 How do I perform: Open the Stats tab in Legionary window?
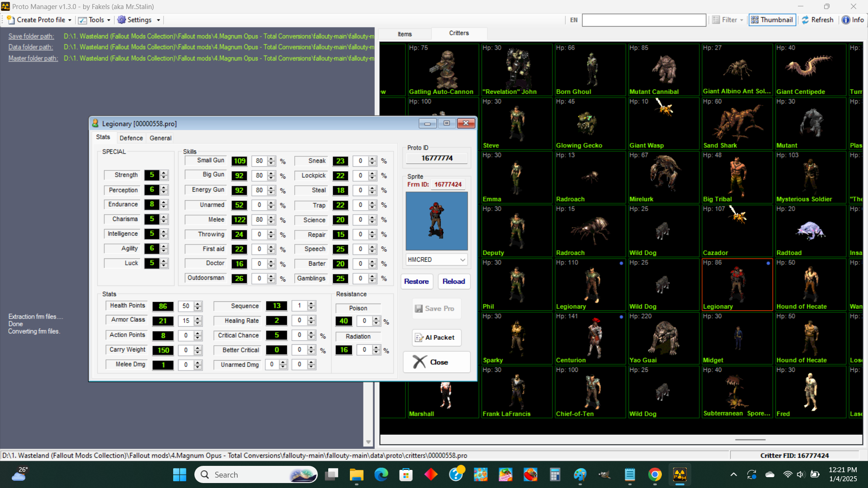[103, 137]
